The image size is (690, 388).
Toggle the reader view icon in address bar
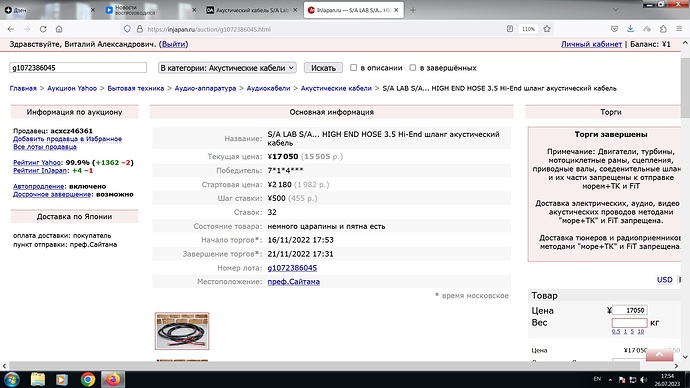(x=510, y=29)
